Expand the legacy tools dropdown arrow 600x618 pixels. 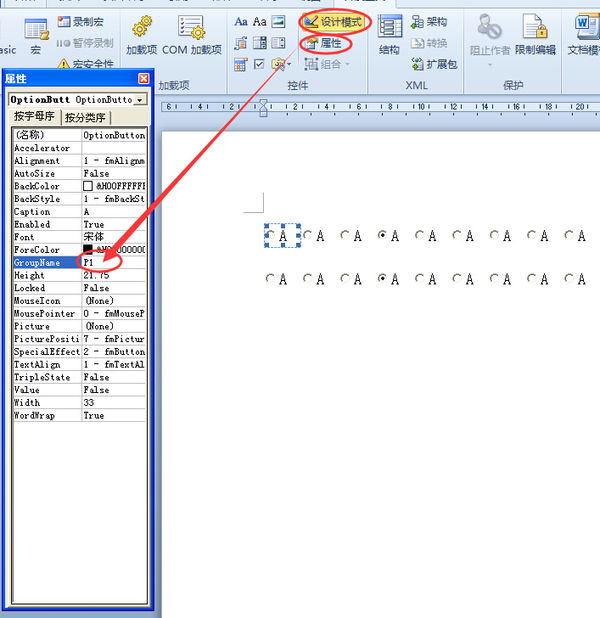289,64
